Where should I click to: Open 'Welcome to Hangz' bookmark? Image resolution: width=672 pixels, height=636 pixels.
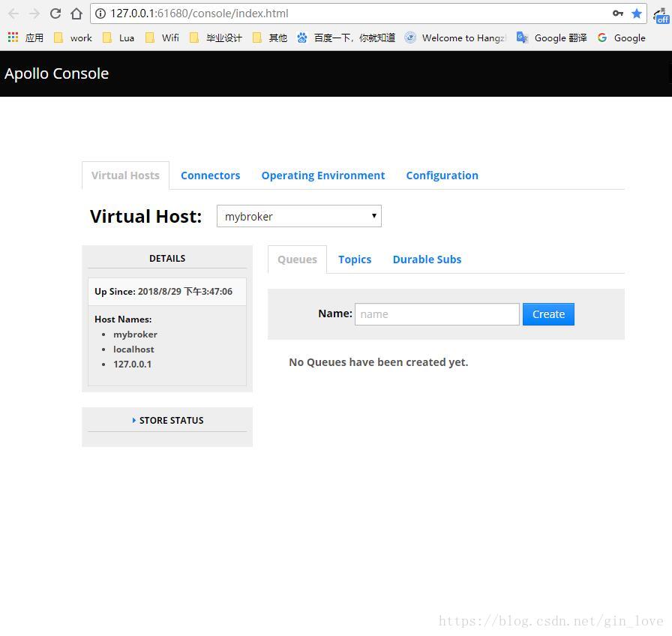(x=456, y=37)
